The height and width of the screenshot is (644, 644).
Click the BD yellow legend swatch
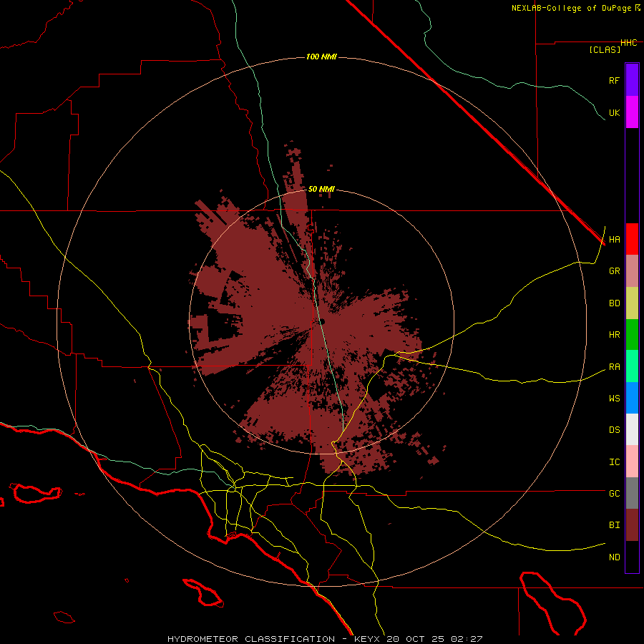(632, 303)
